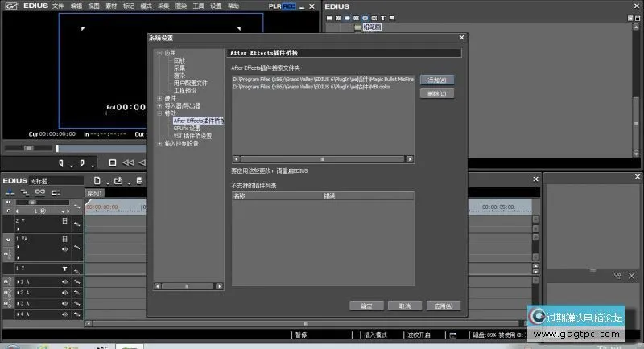The width and height of the screenshot is (644, 349).
Task: Click the 取消 button
Action: point(405,306)
